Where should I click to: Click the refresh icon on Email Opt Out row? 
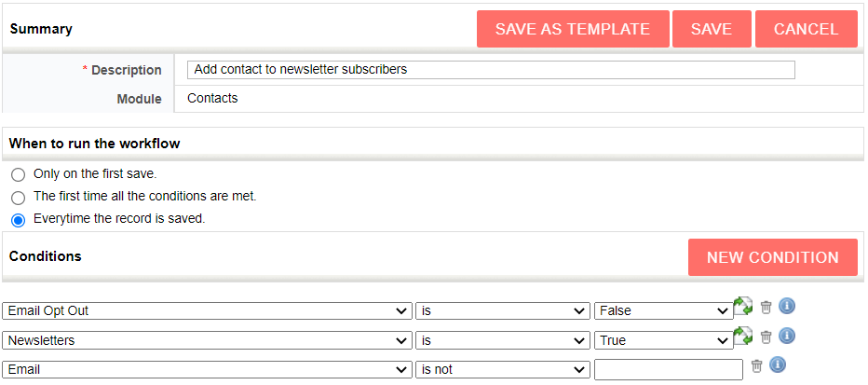pos(743,307)
